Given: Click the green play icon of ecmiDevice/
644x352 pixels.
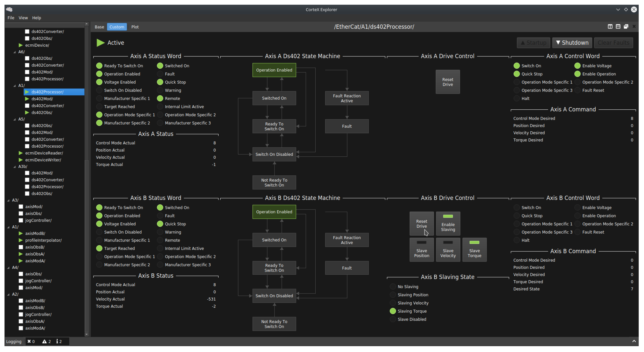Looking at the screenshot, I should point(21,45).
